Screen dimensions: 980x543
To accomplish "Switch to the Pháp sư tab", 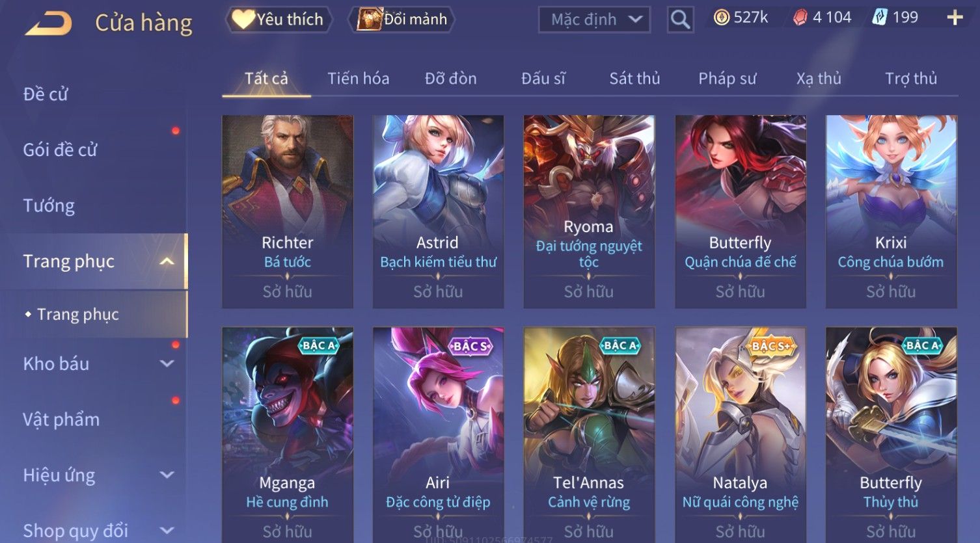I will click(x=727, y=79).
